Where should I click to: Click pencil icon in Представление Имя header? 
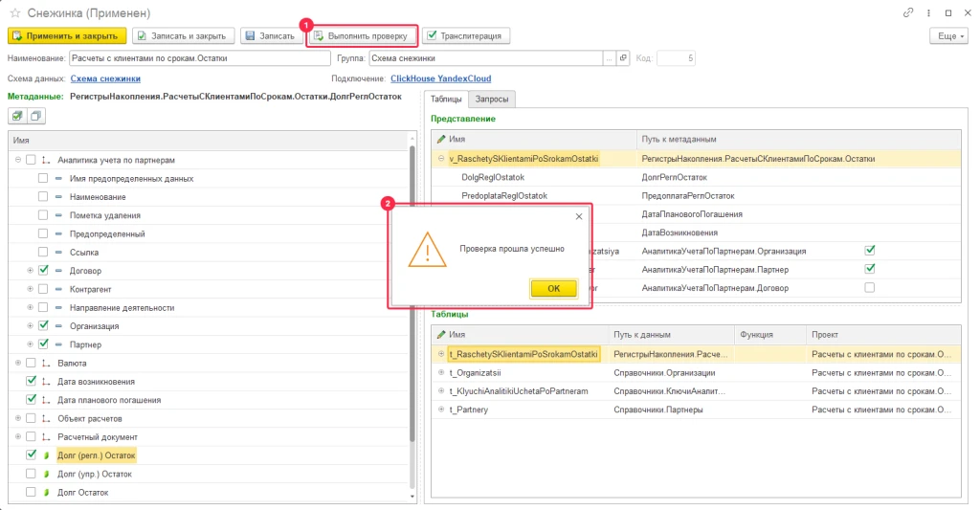click(x=441, y=139)
